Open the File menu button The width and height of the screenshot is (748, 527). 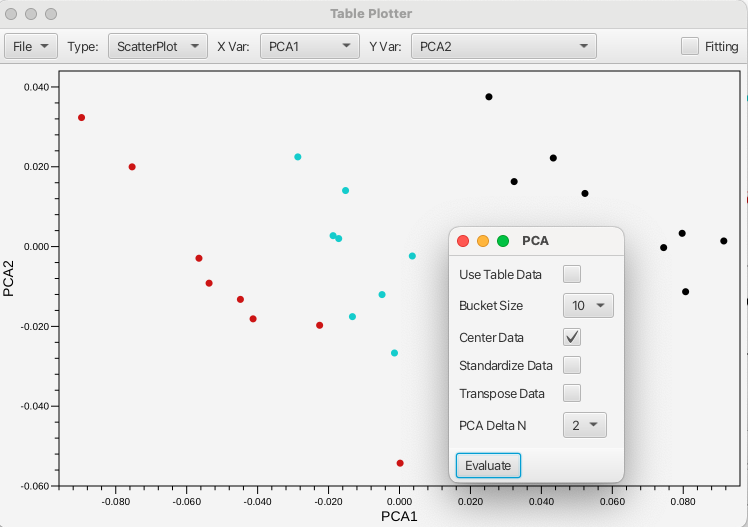(32, 46)
